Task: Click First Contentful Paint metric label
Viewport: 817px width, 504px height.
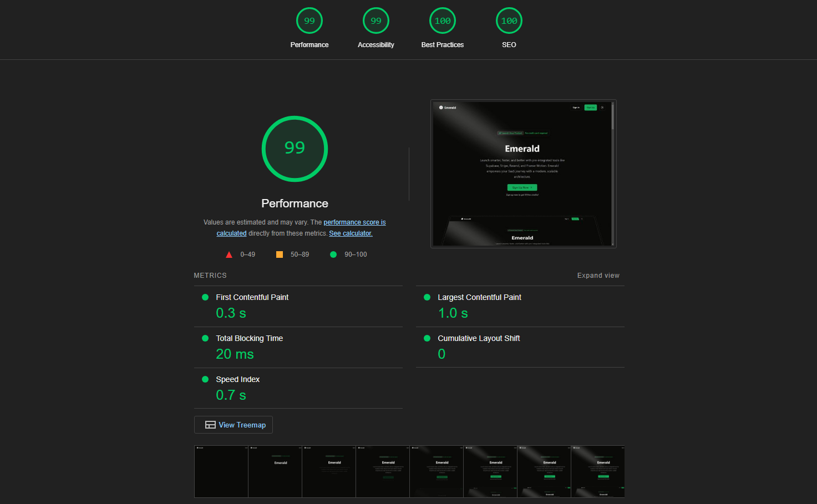Action: click(252, 297)
